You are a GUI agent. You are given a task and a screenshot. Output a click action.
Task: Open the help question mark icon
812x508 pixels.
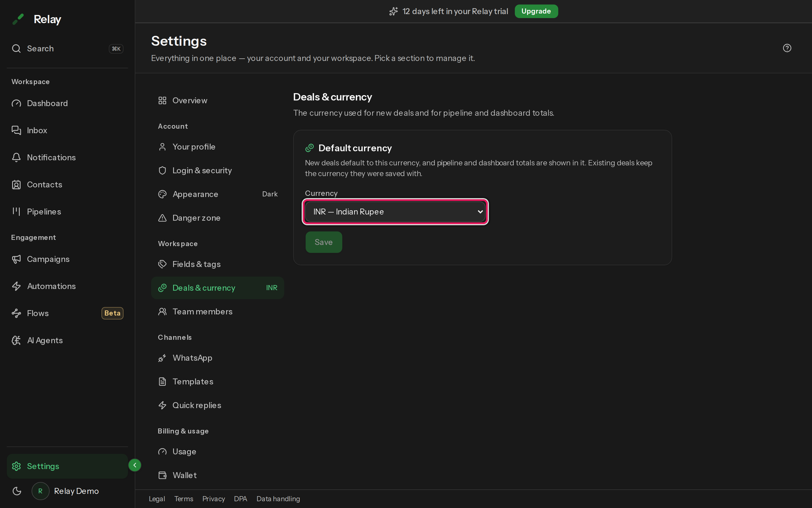[787, 48]
